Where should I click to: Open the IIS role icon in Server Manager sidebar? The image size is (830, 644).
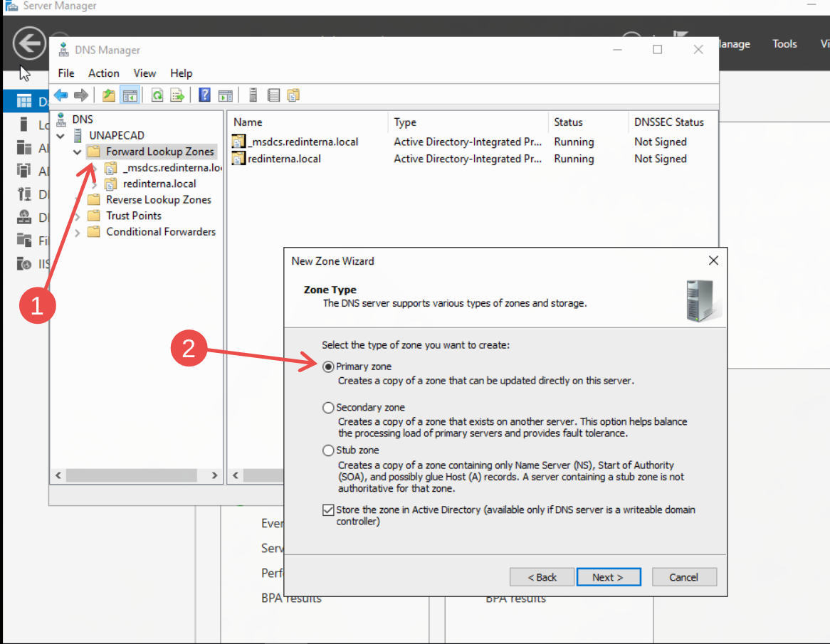click(23, 263)
